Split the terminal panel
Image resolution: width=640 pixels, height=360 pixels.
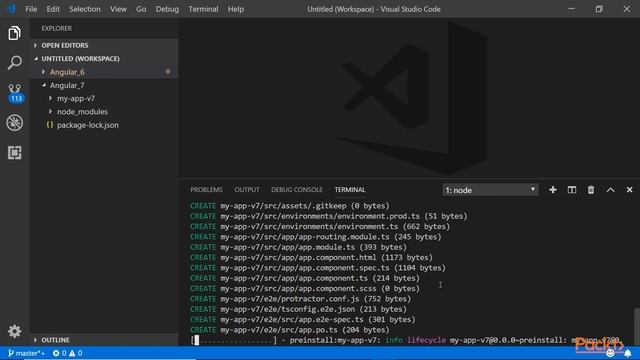572,190
